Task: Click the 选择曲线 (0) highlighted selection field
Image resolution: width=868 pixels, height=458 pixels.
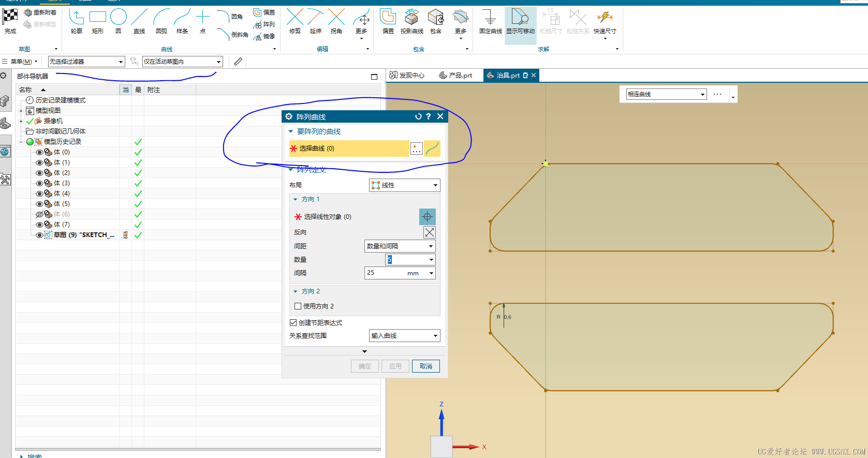Action: click(x=349, y=149)
